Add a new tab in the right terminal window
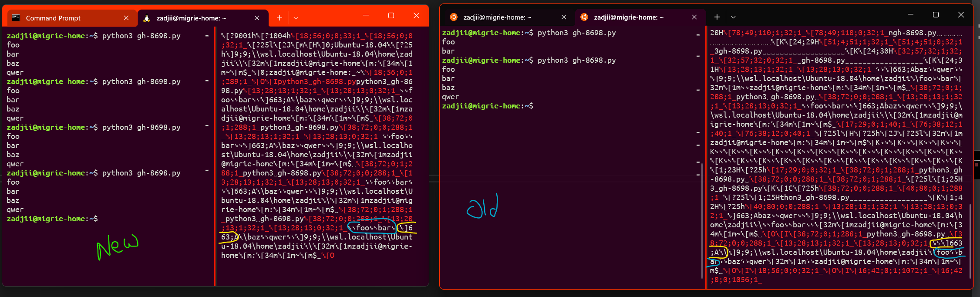This screenshot has width=980, height=297. coord(717,17)
